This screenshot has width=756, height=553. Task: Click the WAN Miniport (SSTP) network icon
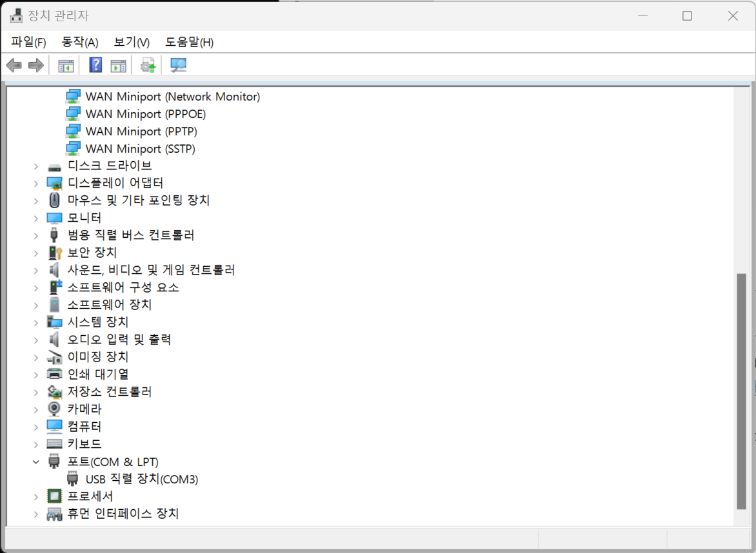click(73, 149)
